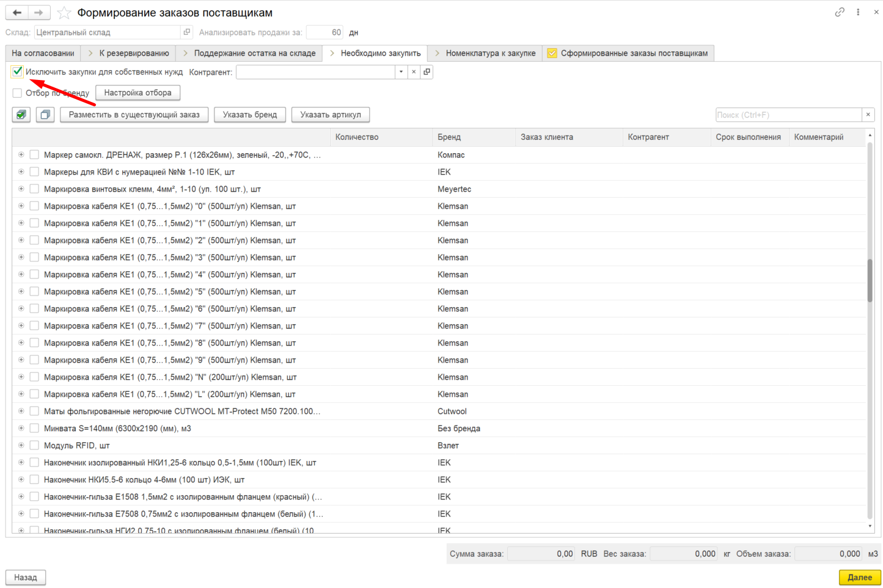Click the scroll-down arrow of the table
This screenshot has height=588, width=883.
point(870,526)
